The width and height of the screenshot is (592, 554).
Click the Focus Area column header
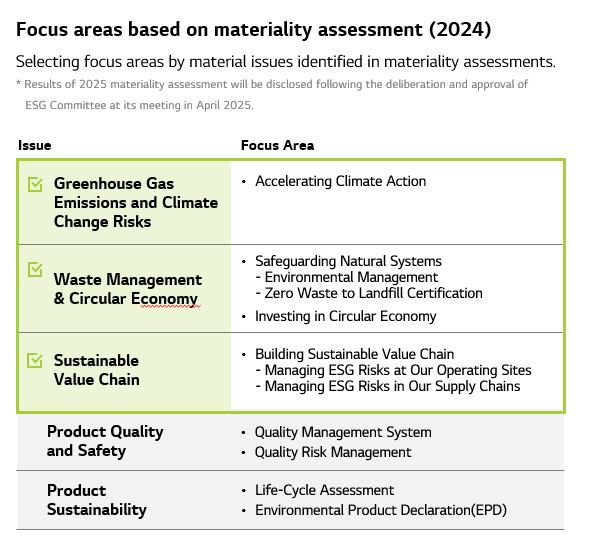point(278,145)
